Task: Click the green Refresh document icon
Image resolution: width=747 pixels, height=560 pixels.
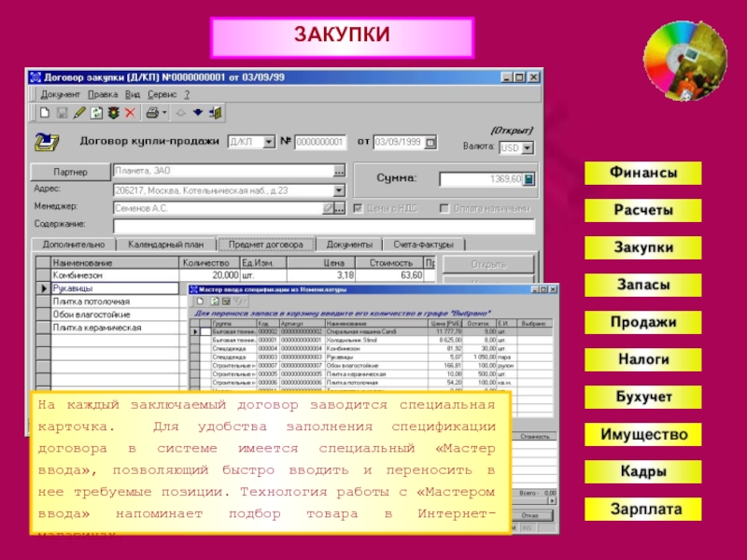Action: [97, 113]
